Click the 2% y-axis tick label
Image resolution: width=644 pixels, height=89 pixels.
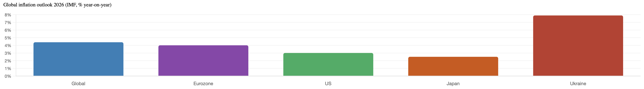8,61
